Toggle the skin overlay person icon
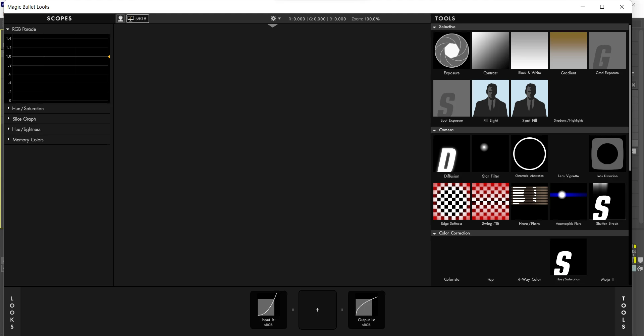The image size is (644, 336). pos(120,19)
